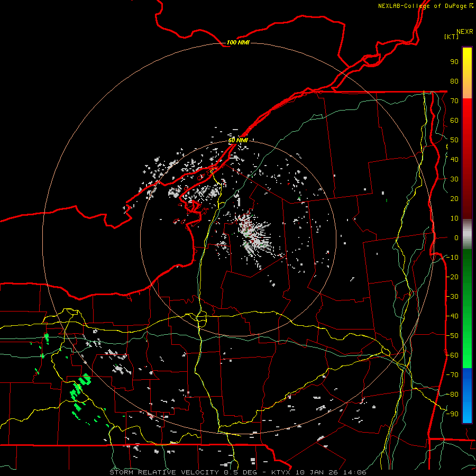Click the 0 value on the velocity scale
The width and height of the screenshot is (476, 476).
pyautogui.click(x=456, y=237)
